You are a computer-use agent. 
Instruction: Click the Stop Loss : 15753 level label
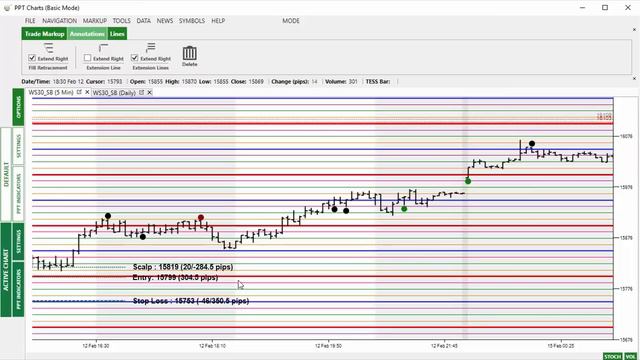click(x=191, y=301)
